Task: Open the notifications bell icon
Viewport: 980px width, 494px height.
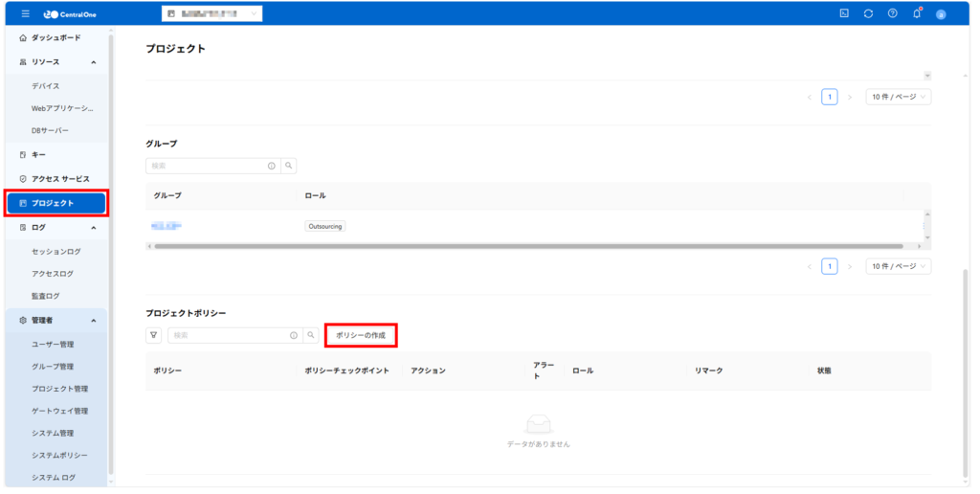Action: click(x=917, y=13)
